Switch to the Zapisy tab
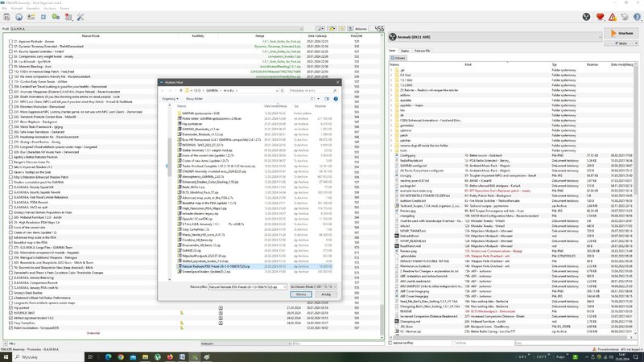This screenshot has height=362, width=644. [407, 50]
